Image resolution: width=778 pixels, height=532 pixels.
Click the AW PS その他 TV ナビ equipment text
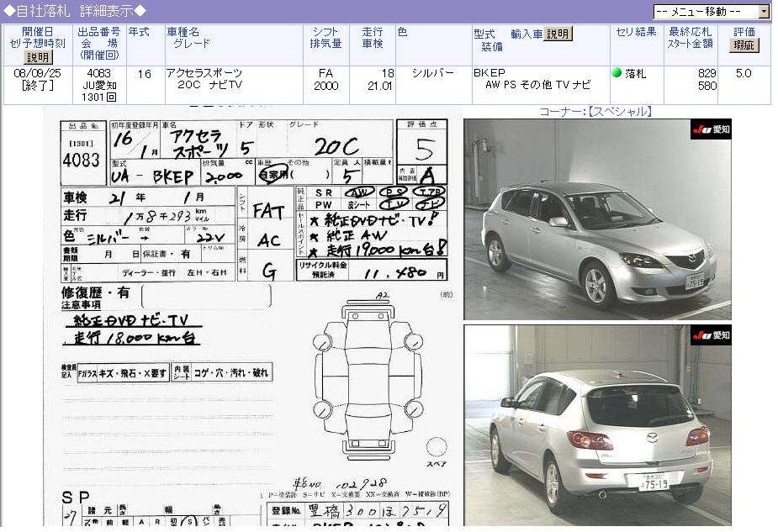(x=537, y=85)
